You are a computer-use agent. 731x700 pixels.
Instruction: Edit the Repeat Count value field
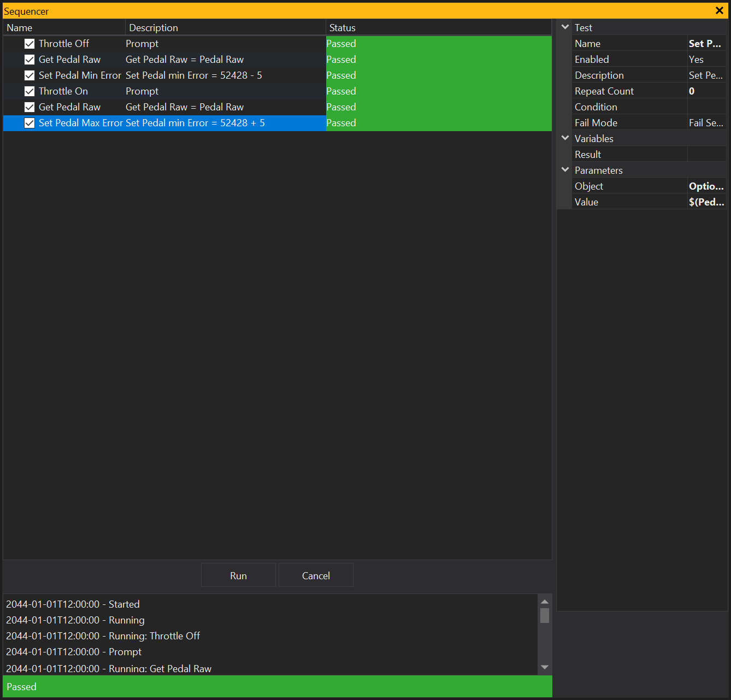(706, 91)
